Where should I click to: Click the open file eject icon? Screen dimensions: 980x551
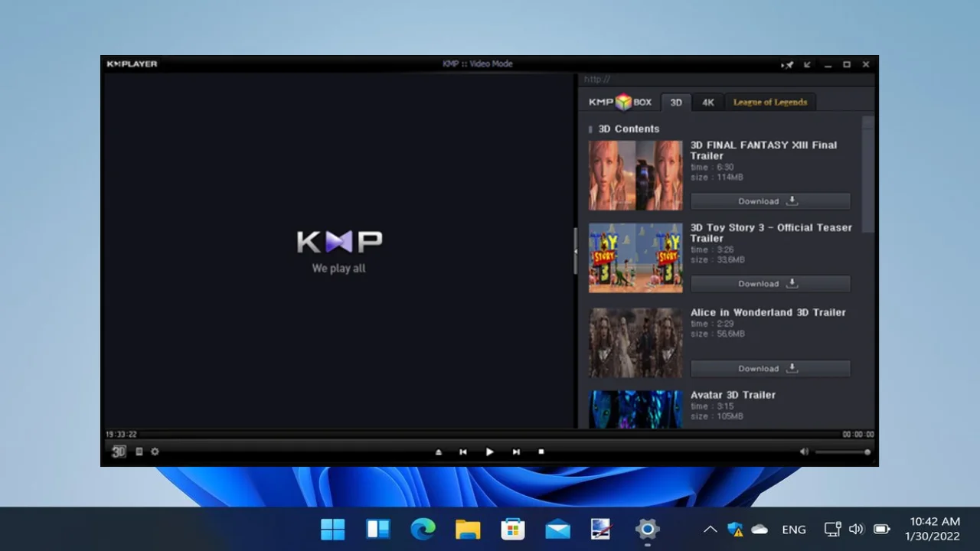[x=439, y=452]
